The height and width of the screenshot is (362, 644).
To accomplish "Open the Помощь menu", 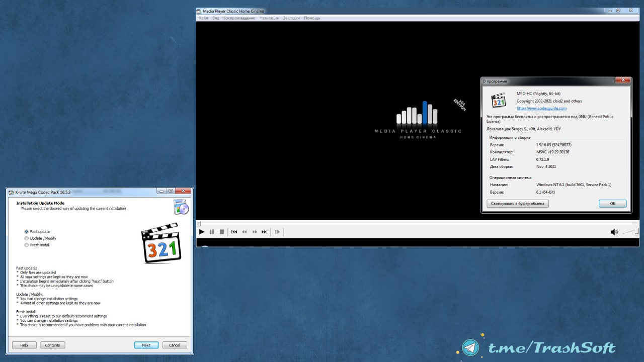I will coord(312,18).
